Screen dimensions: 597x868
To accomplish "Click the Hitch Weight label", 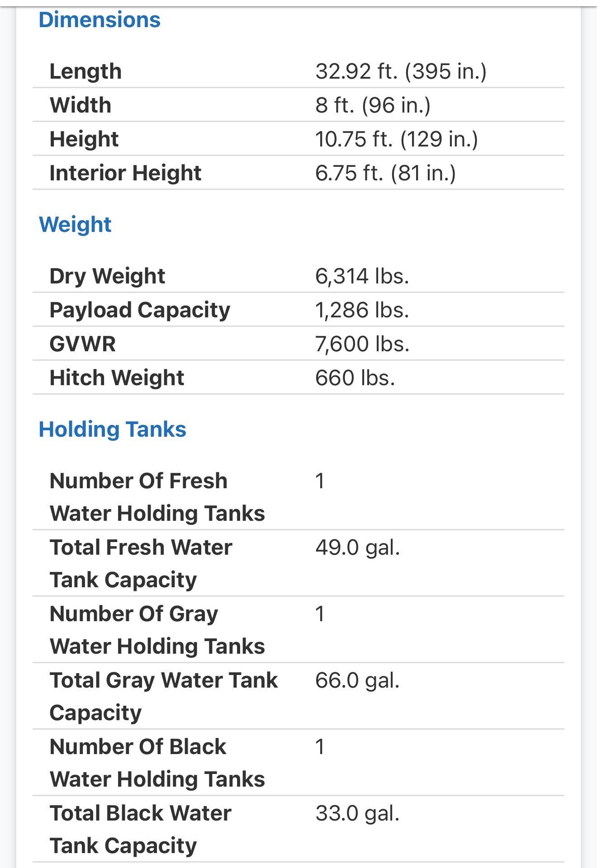I will click(x=117, y=377).
